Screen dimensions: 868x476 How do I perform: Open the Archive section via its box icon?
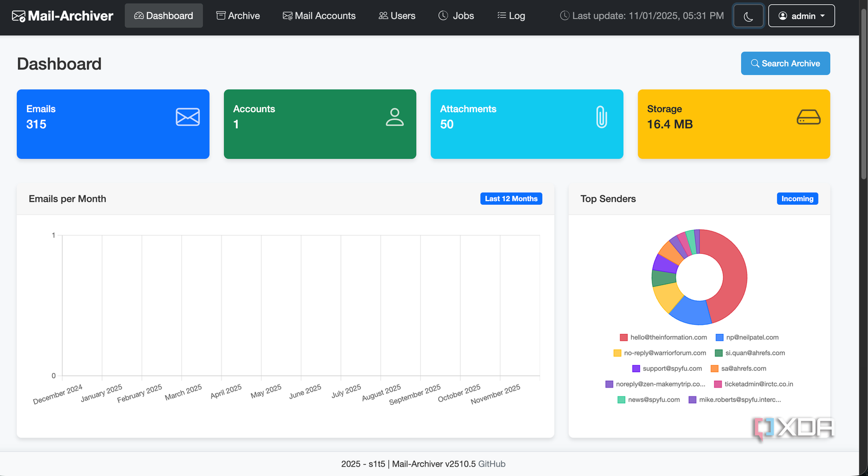pos(220,15)
